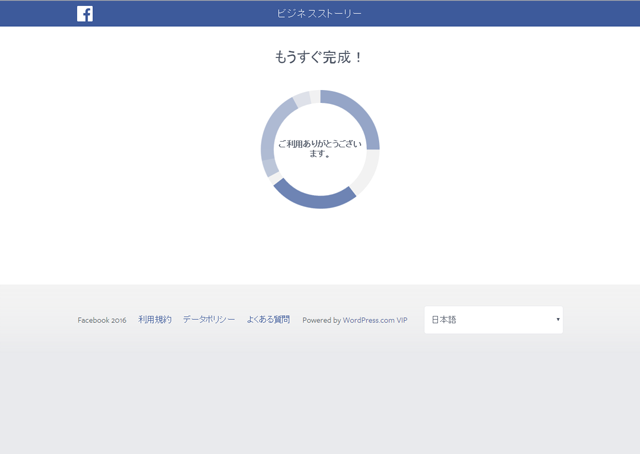Open the よくある質問 FAQ link
This screenshot has width=640, height=454.
pos(268,320)
